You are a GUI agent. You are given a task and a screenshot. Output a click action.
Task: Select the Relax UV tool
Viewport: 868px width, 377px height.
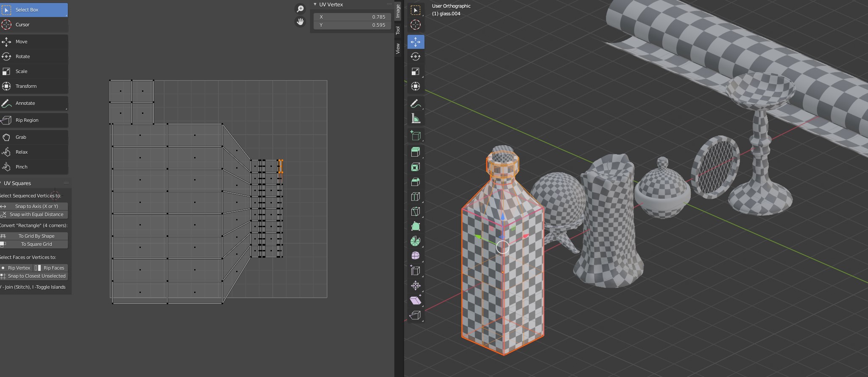pos(22,152)
